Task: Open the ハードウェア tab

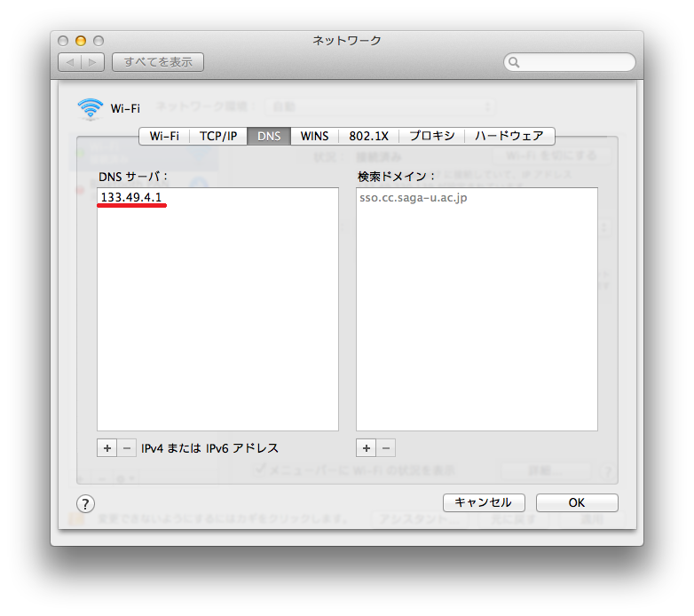Action: click(x=509, y=136)
